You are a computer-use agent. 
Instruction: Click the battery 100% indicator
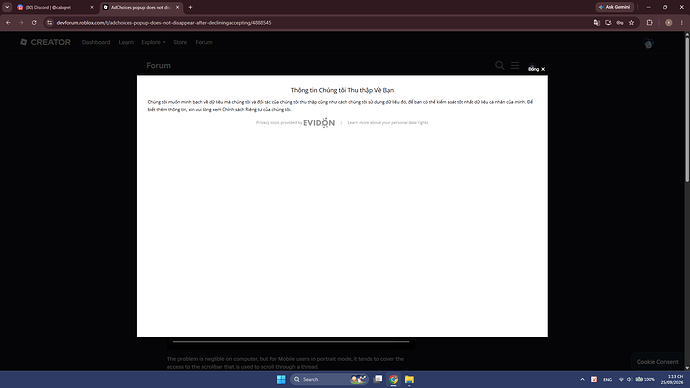[645, 380]
